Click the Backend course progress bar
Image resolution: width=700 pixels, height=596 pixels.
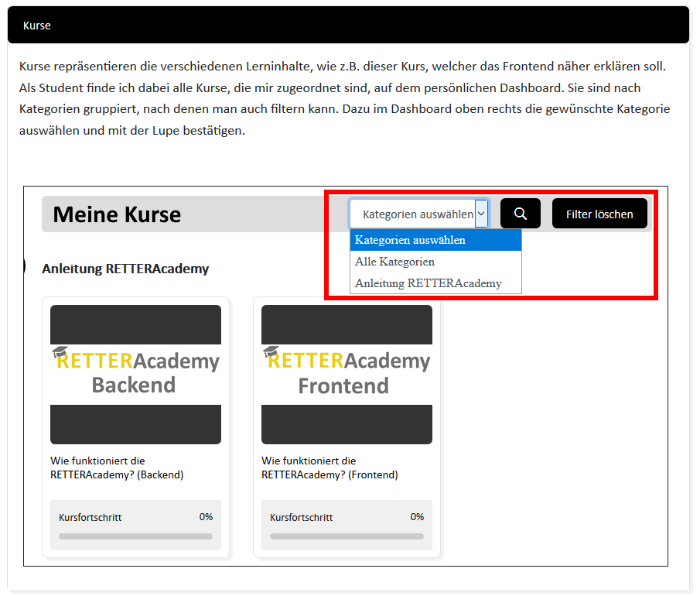135,536
